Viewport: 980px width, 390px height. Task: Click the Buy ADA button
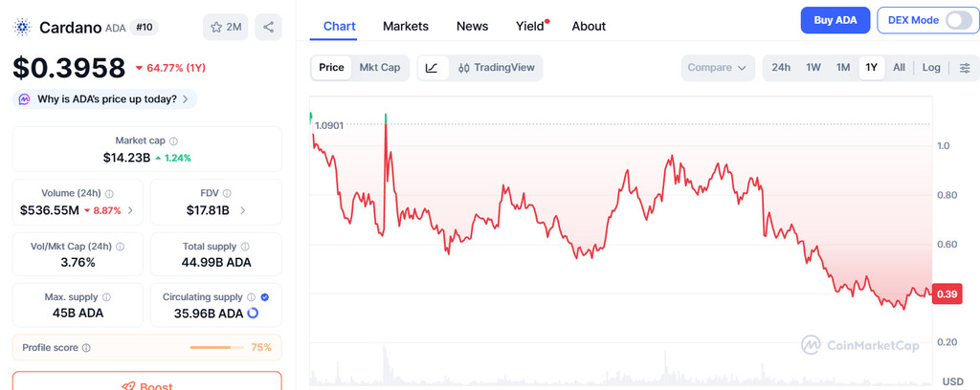click(835, 20)
